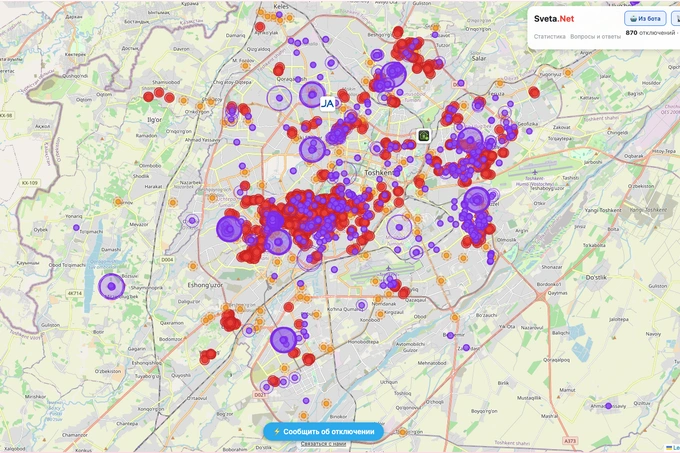Viewport: 680px width, 453px height.
Task: Click the Sveta.Net logo
Action: 554,19
